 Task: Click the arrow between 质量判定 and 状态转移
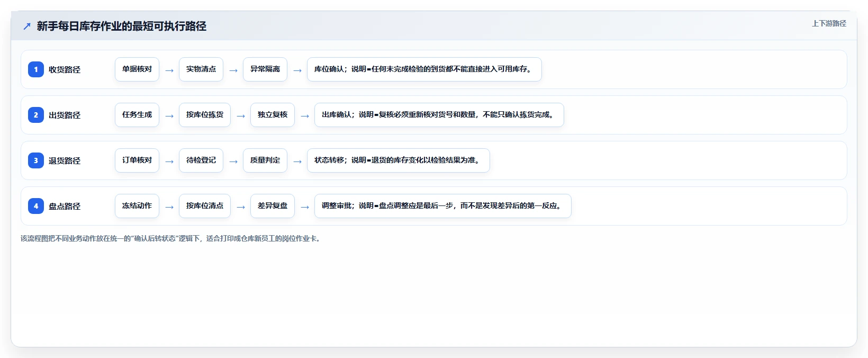pos(297,162)
